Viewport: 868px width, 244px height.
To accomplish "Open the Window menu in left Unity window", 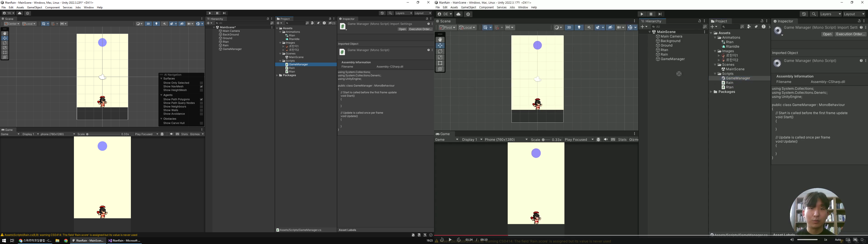I will (x=89, y=7).
